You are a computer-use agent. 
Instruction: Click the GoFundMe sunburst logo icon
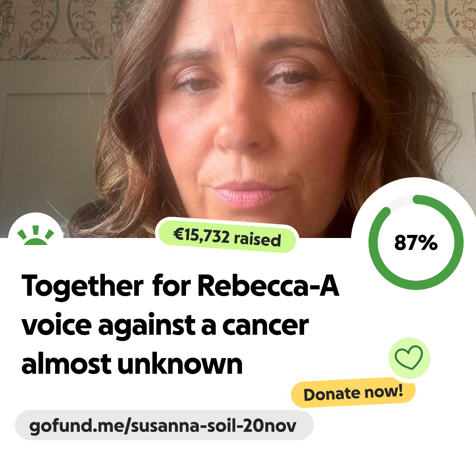[36, 235]
